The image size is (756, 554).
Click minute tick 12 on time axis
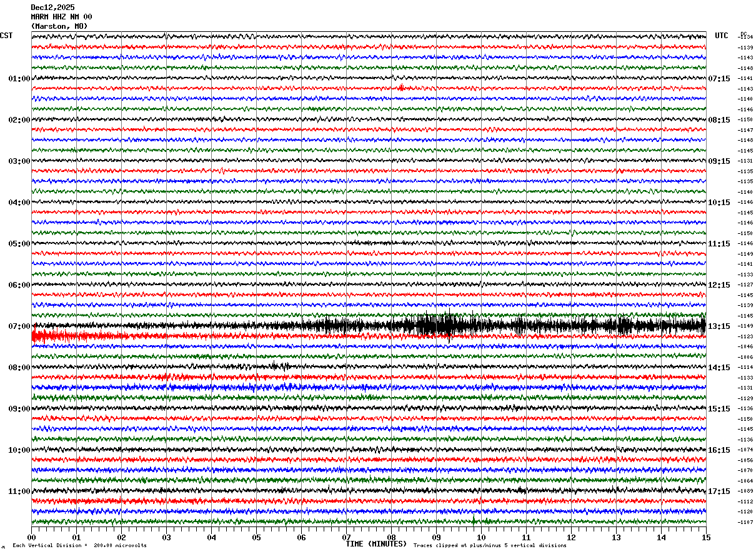(571, 537)
